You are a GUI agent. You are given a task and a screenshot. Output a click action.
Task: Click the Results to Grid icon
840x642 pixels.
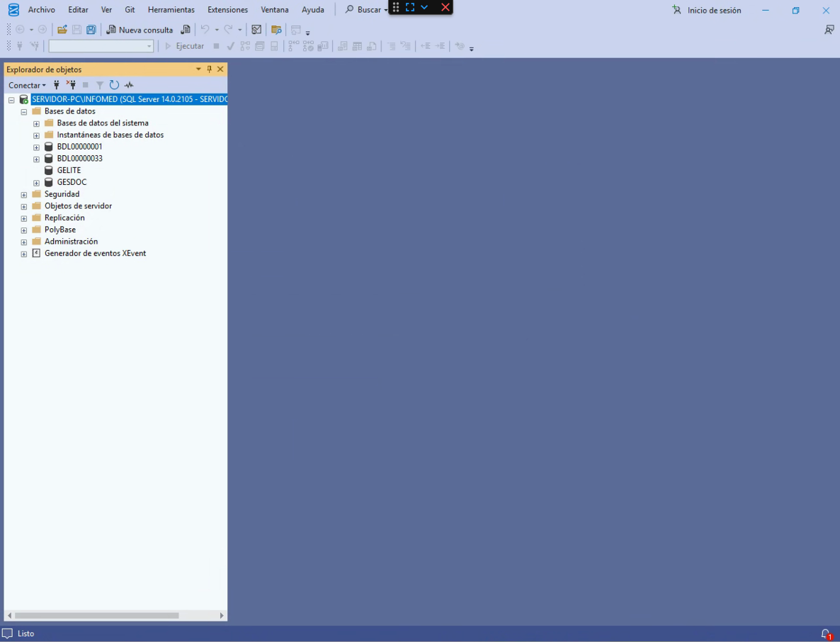coord(357,46)
